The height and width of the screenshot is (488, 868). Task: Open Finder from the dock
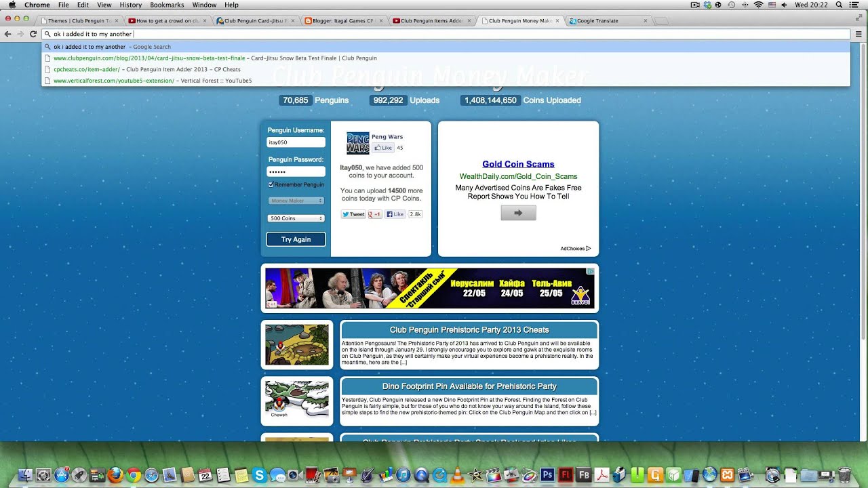tap(25, 475)
